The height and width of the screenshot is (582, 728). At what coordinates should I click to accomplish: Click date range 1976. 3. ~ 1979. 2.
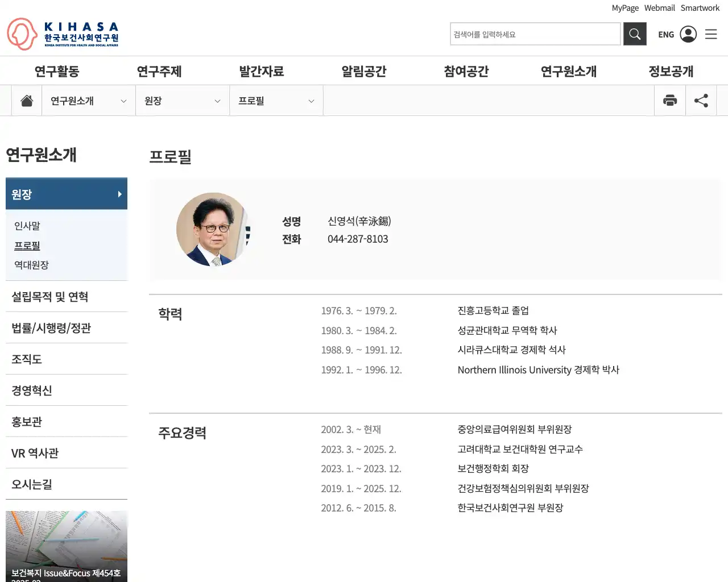pyautogui.click(x=359, y=311)
